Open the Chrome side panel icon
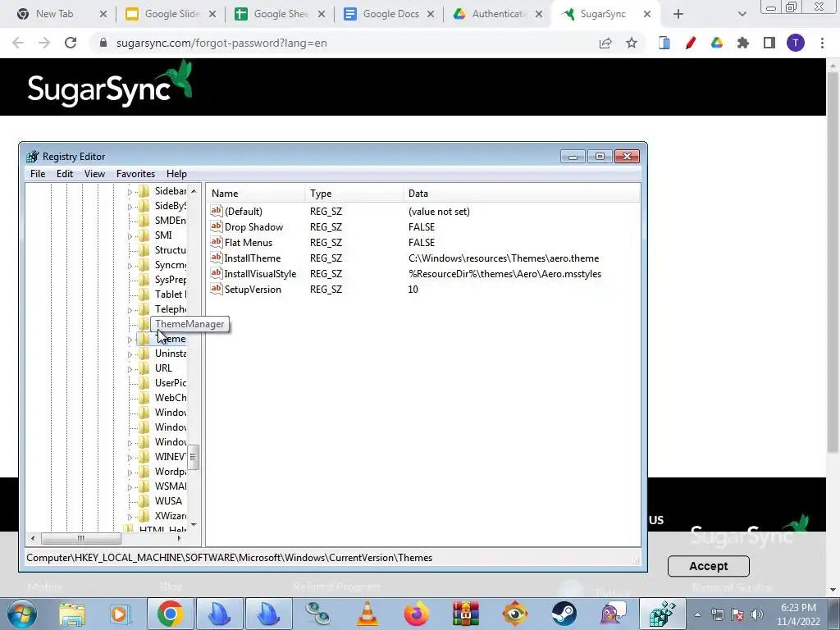This screenshot has height=630, width=840. (x=769, y=43)
